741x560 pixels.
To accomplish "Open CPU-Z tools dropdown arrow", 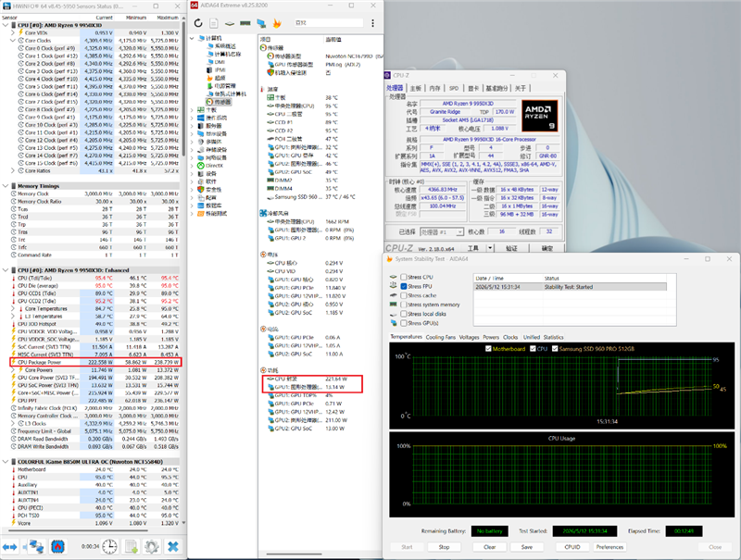I will [x=490, y=248].
